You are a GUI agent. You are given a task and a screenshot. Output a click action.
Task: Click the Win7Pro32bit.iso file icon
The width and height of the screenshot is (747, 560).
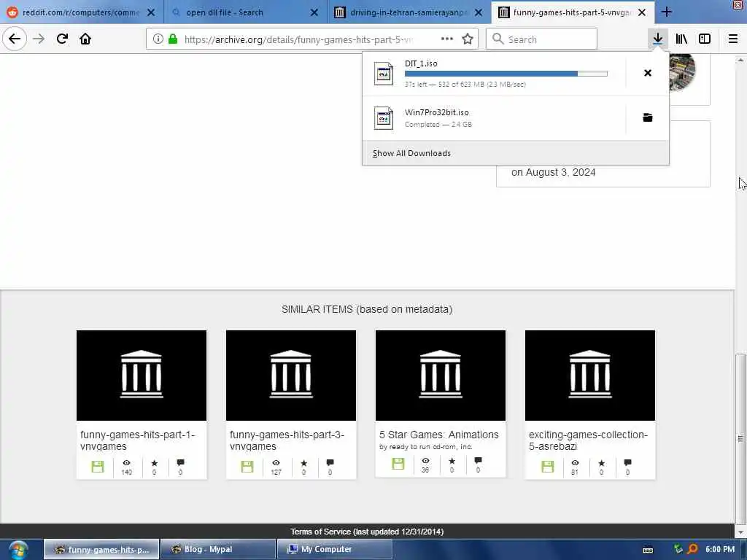point(384,118)
